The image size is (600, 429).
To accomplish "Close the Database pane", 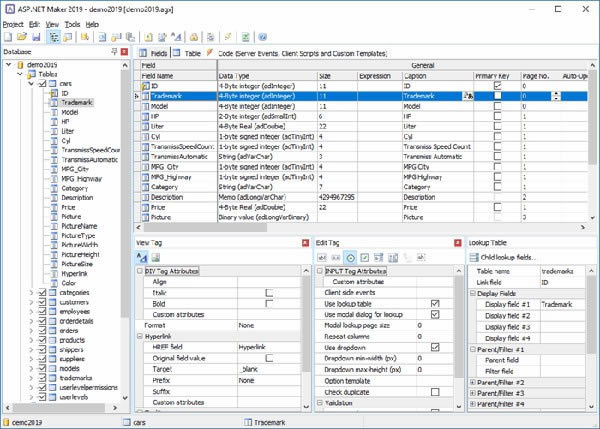I will (x=124, y=52).
